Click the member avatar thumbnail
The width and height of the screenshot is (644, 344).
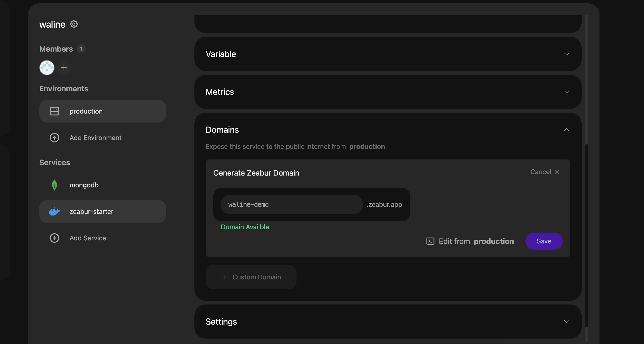[x=47, y=68]
